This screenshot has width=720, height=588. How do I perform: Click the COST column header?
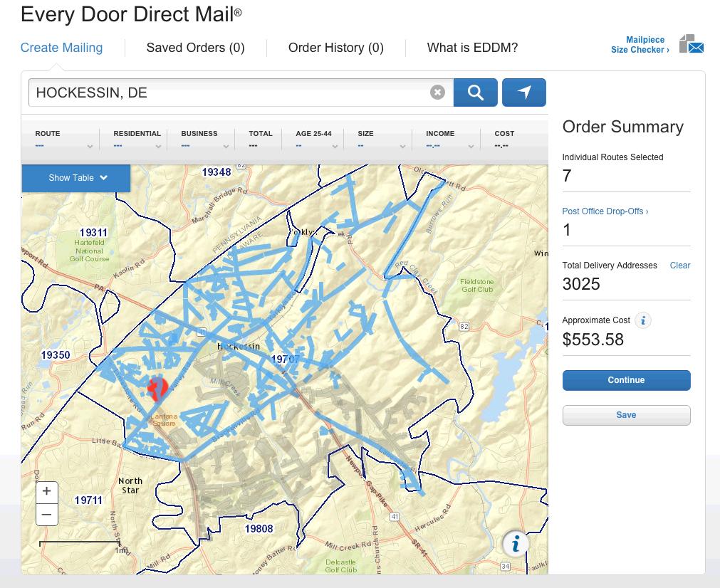click(504, 134)
